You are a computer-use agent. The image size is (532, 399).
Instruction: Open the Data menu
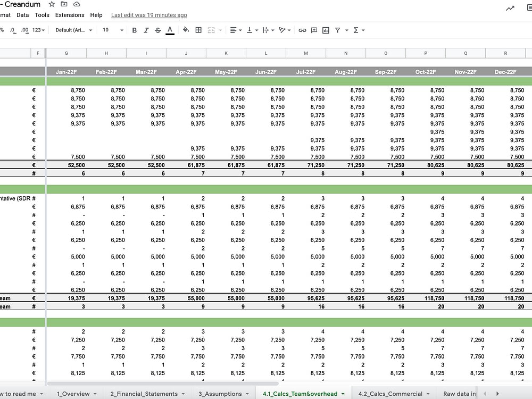pos(22,15)
